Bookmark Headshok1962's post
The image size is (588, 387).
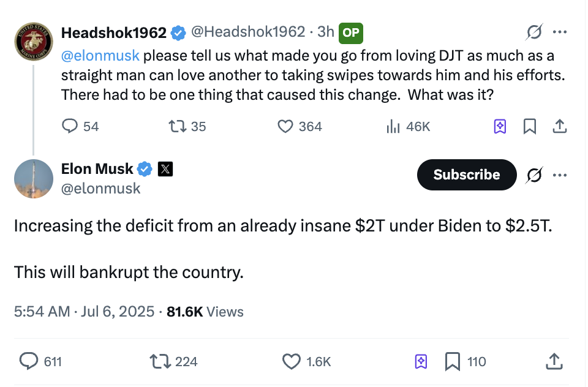530,126
